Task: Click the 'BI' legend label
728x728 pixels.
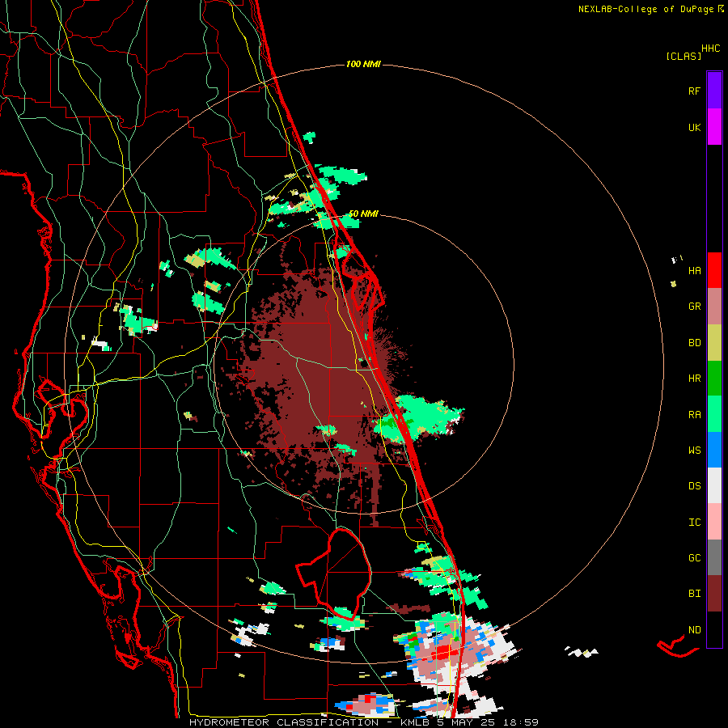Action: point(695,594)
